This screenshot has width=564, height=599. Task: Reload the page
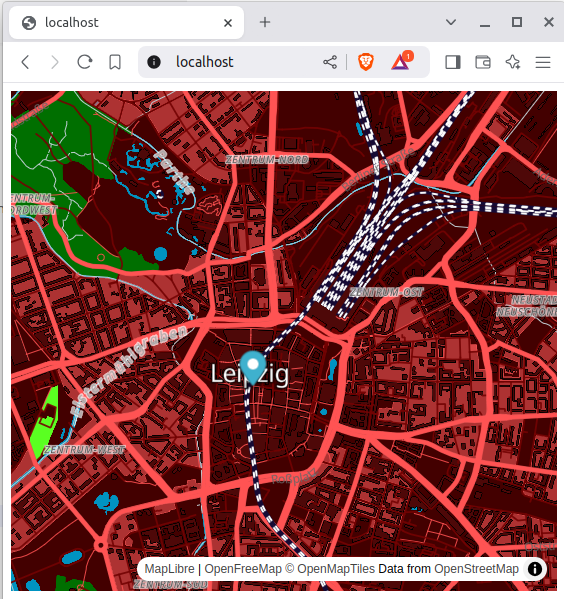[x=85, y=62]
